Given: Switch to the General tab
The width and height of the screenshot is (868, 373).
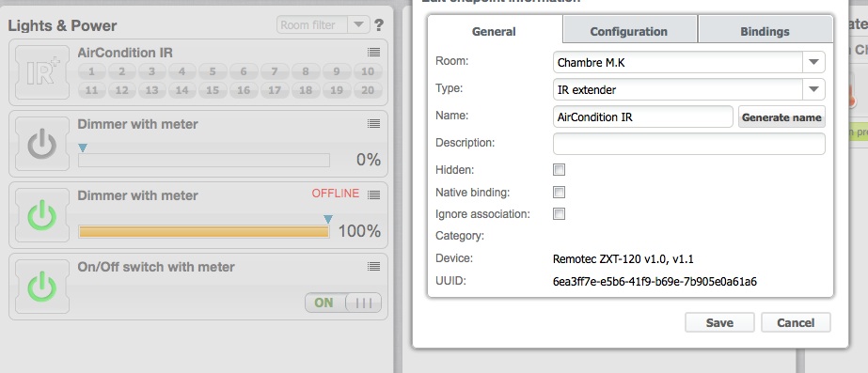Looking at the screenshot, I should pos(494,32).
